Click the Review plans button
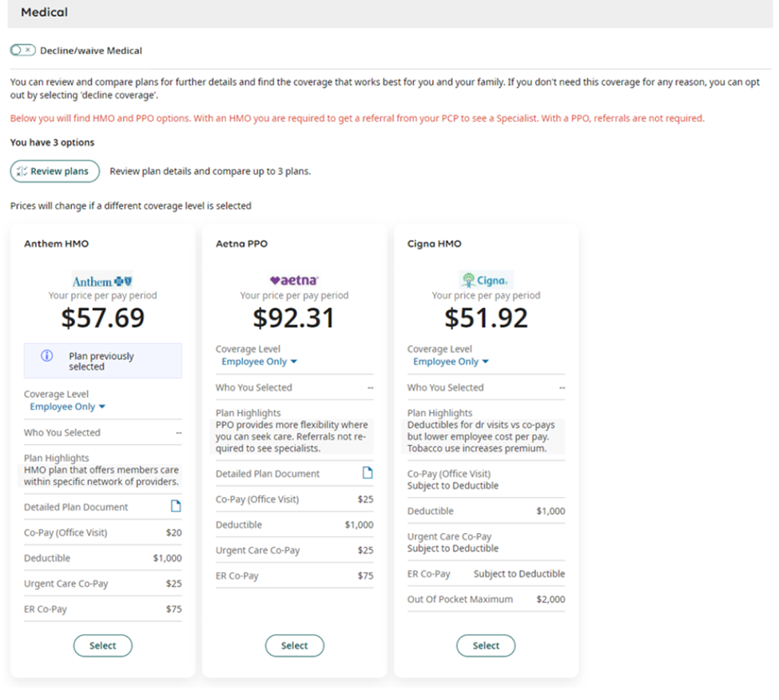Viewport: 779px width, 700px height. coord(54,171)
